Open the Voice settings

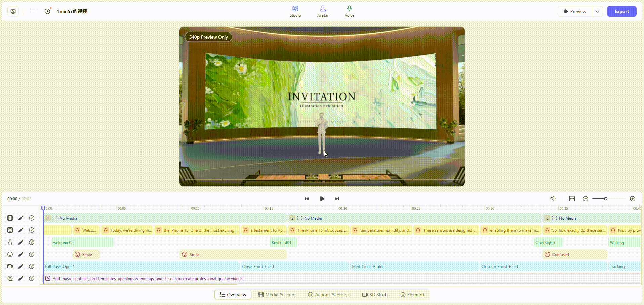point(349,11)
